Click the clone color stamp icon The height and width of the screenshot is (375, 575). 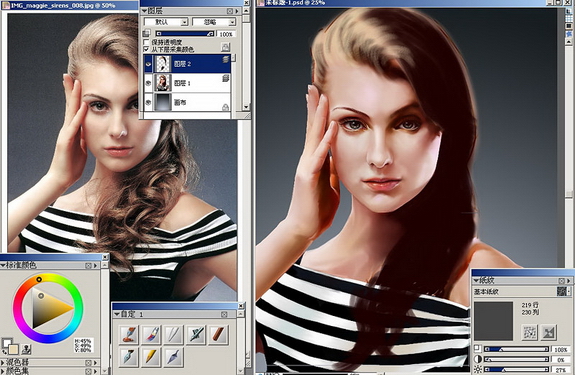(x=26, y=349)
